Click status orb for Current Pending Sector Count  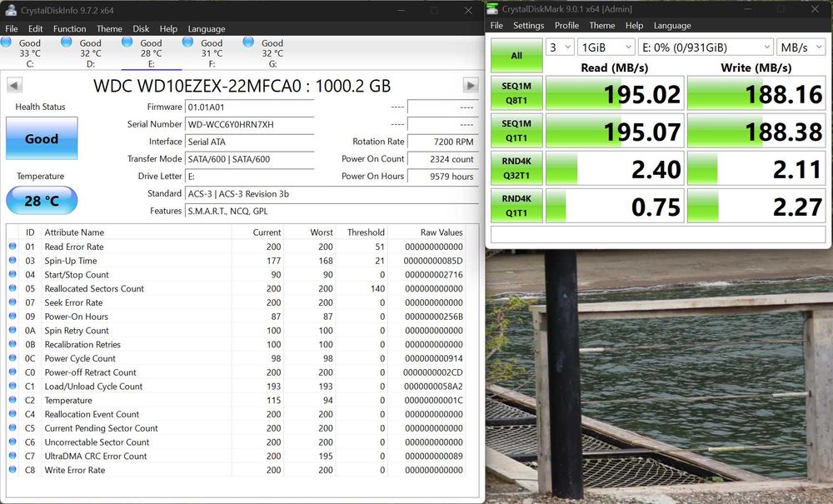(x=12, y=427)
